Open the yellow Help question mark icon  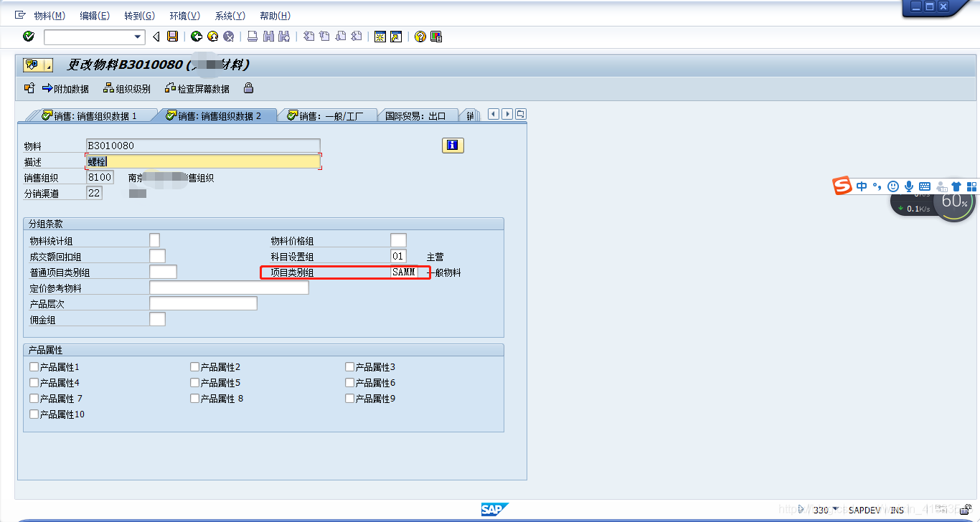click(420, 37)
